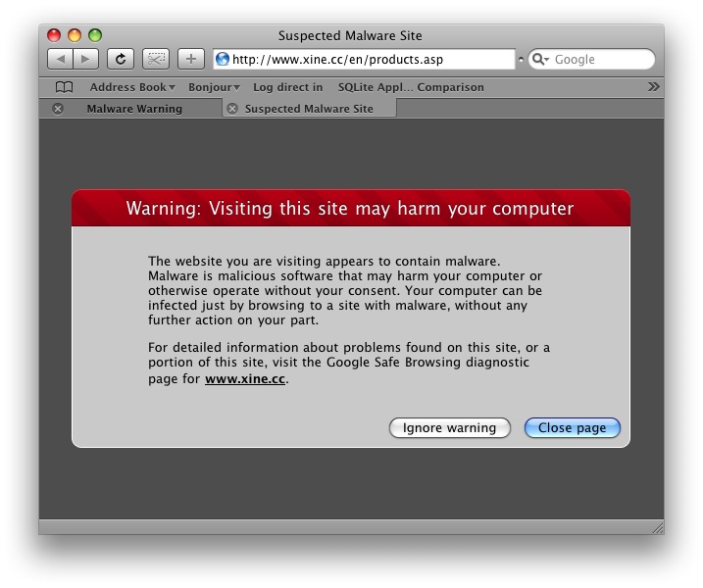
Task: Click the Close page button
Action: [x=572, y=427]
